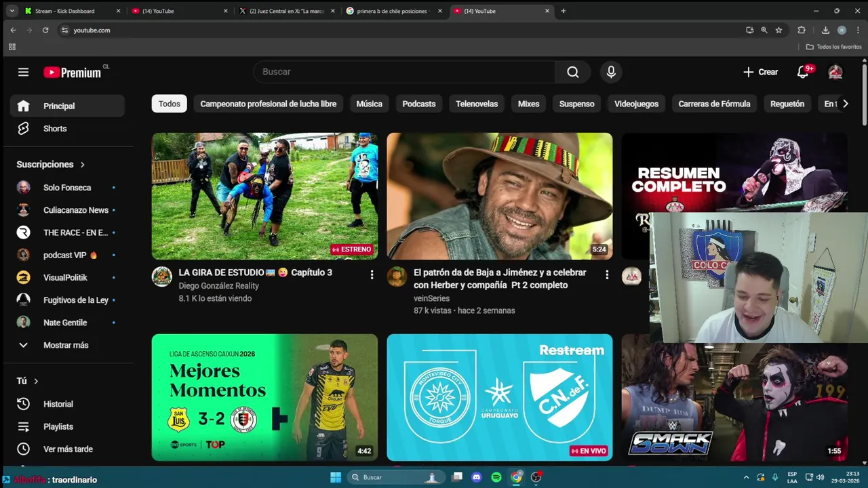Open veinSeries channel avatar
Screen dimensions: 868x488
point(397,277)
